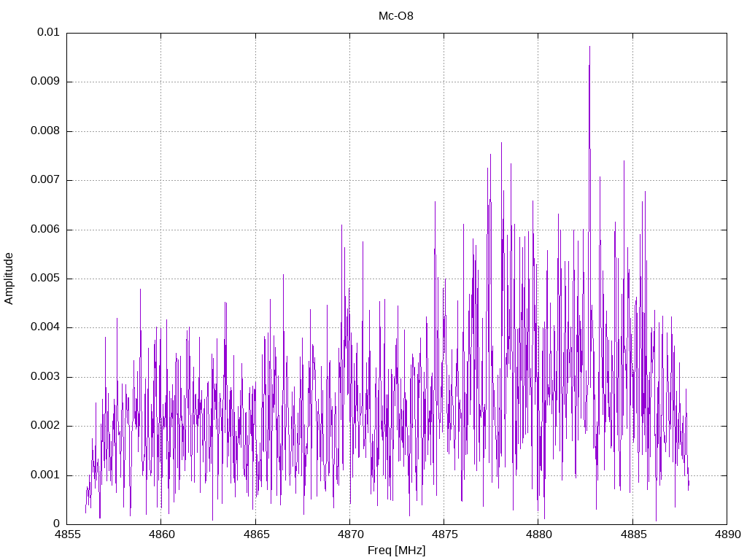Click the y-axis origin label 0

[x=56, y=524]
